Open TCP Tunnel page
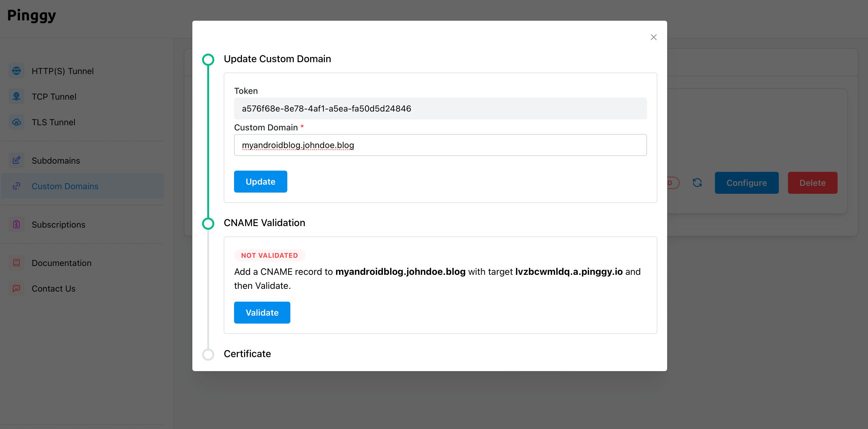The height and width of the screenshot is (429, 868). (82, 97)
